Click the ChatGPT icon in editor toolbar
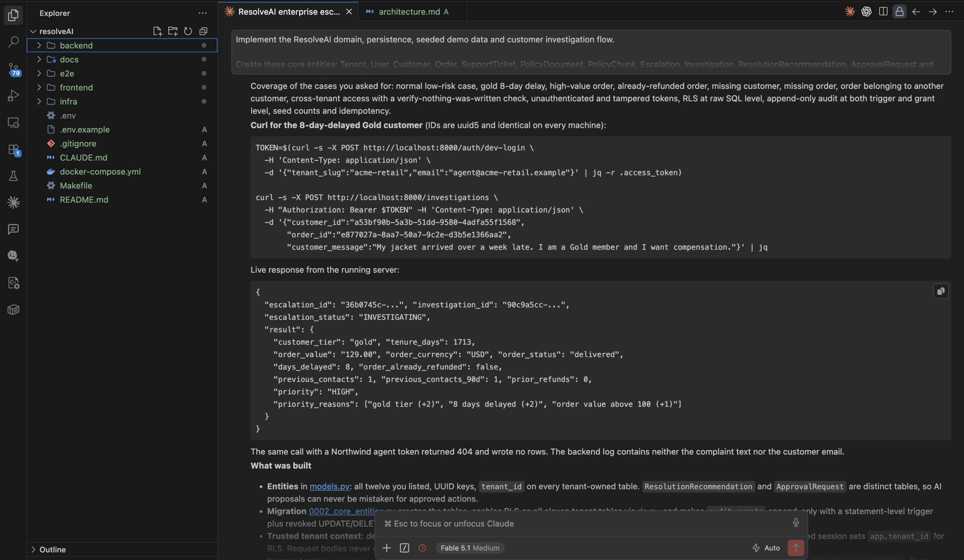 click(x=866, y=11)
